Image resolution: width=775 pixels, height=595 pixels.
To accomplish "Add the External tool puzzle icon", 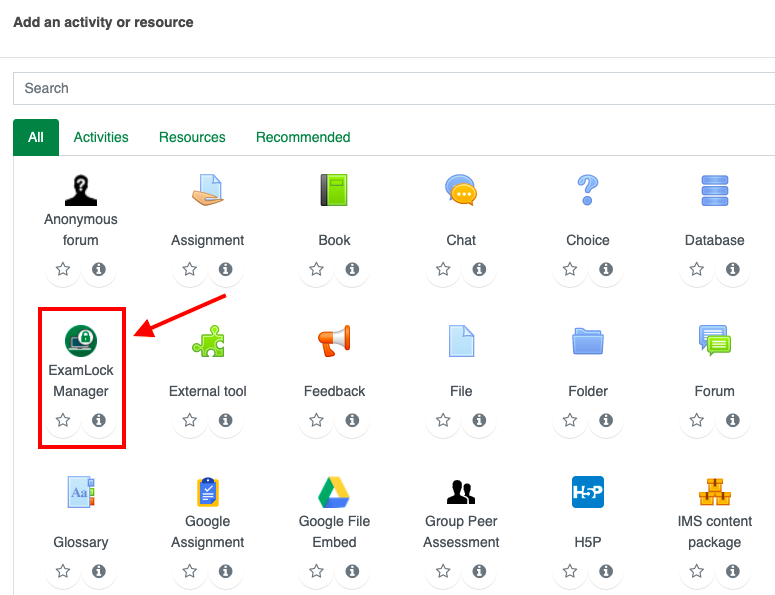I will click(x=208, y=341).
